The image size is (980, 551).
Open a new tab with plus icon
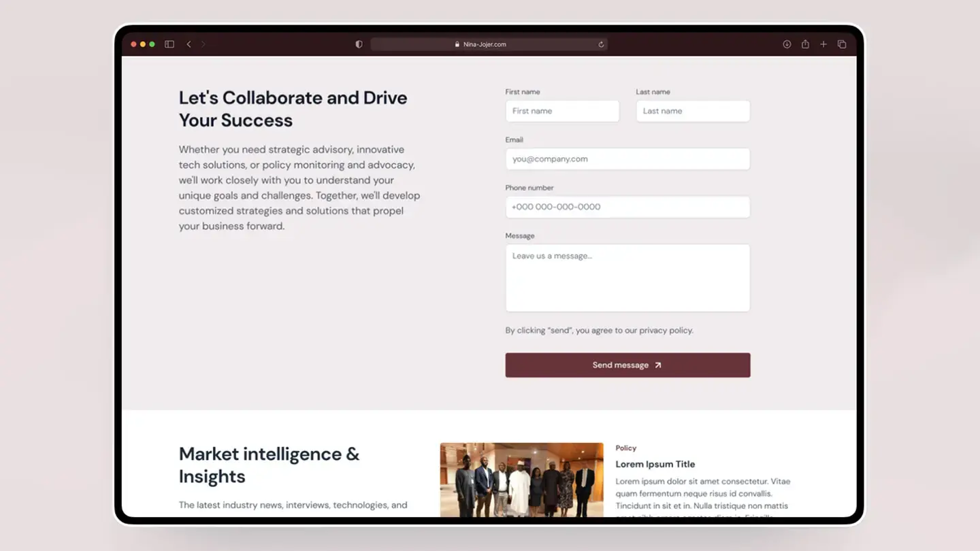pos(823,44)
